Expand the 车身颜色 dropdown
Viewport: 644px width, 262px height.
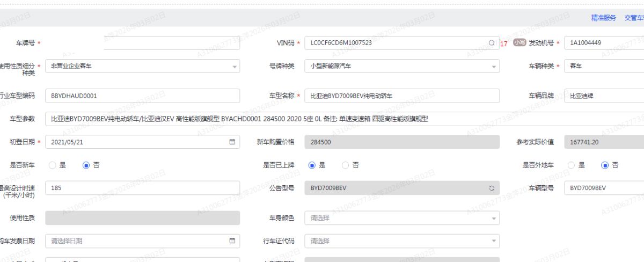click(x=494, y=219)
